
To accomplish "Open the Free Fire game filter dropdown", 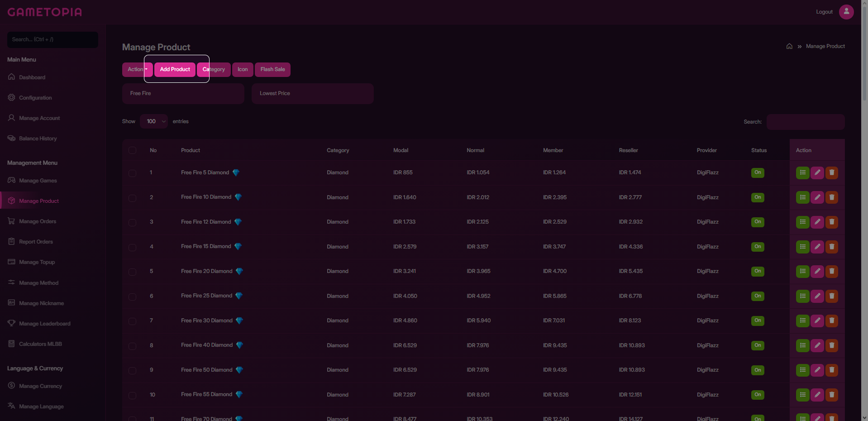I will click(x=183, y=93).
